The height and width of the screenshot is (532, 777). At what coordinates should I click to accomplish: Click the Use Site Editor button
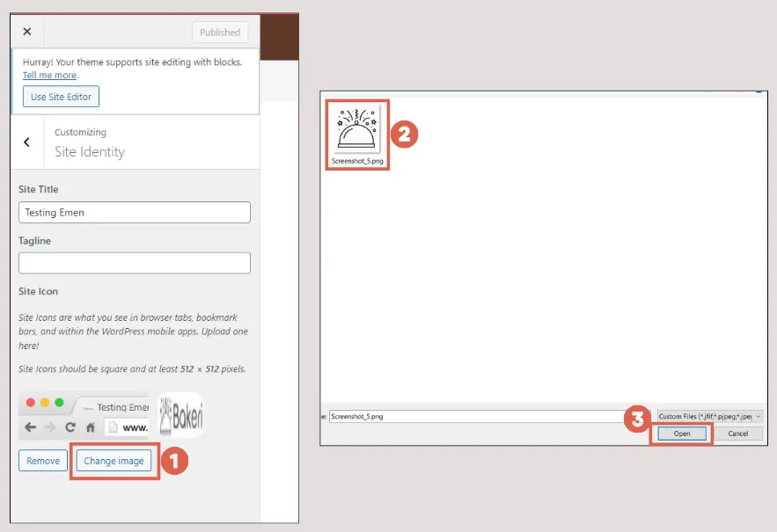point(60,97)
